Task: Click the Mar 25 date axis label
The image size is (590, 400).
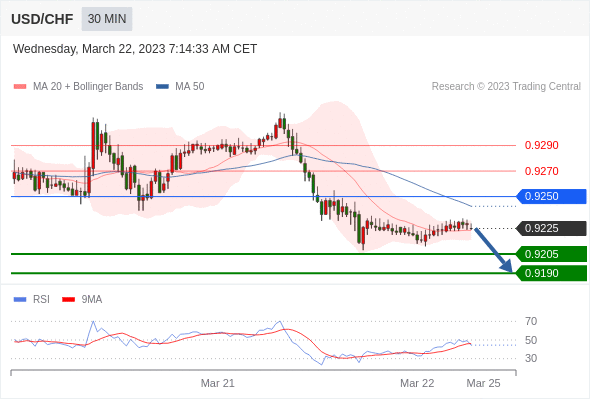Action: pos(483,383)
